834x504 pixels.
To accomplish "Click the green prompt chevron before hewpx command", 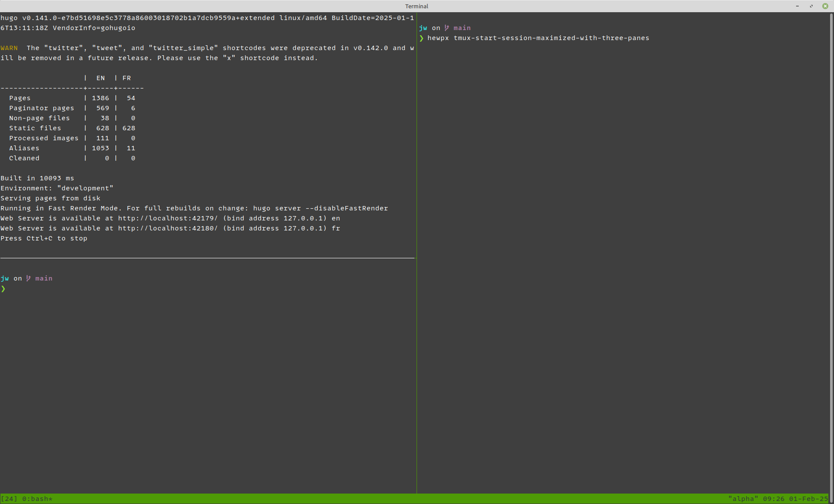I will click(421, 38).
